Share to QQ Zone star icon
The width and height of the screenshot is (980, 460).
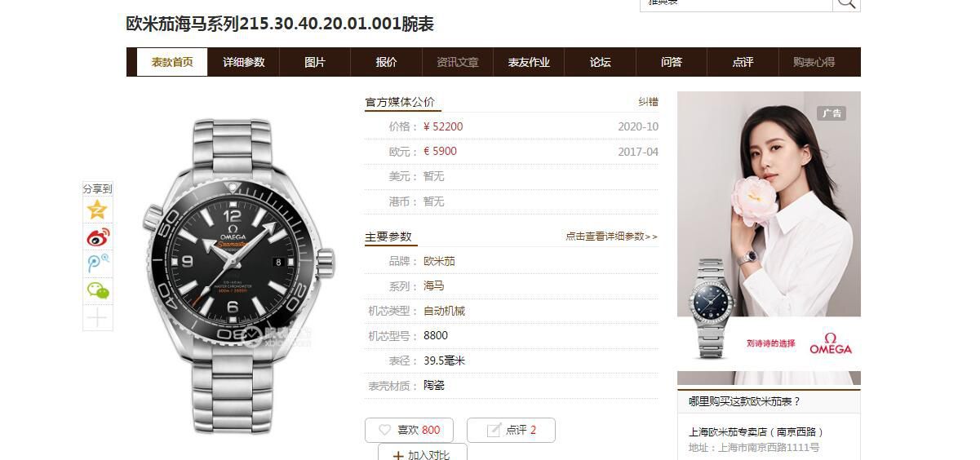pyautogui.click(x=98, y=210)
